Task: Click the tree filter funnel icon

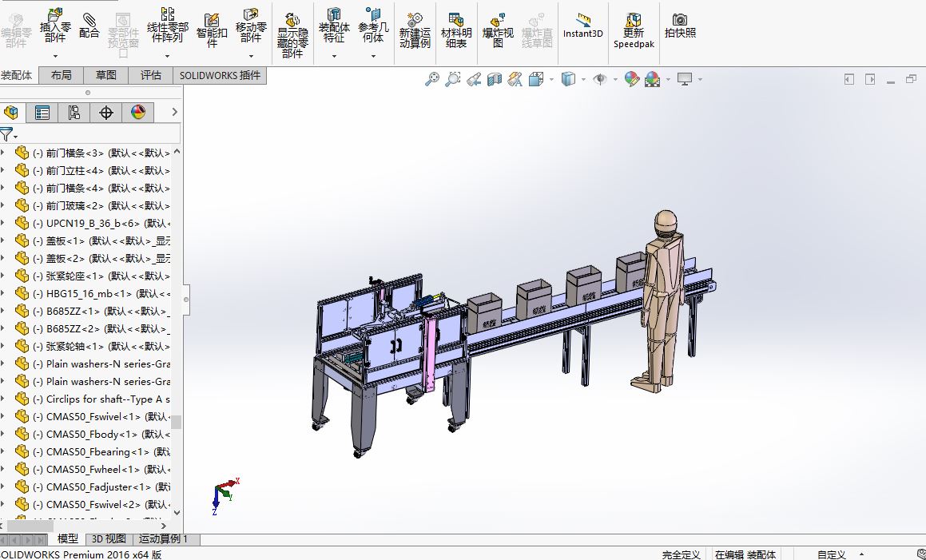Action: [x=6, y=135]
